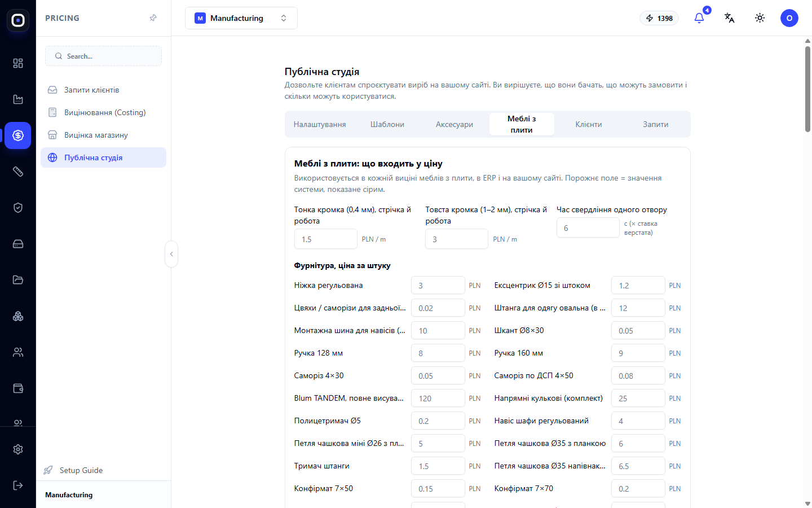This screenshot has width=812, height=508.
Task: Click the thin edge banding price field
Action: click(326, 239)
